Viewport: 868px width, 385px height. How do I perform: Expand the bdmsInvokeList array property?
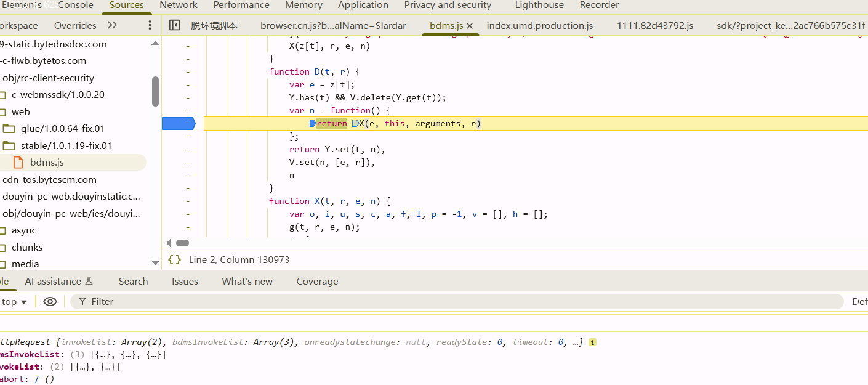tap(31, 355)
